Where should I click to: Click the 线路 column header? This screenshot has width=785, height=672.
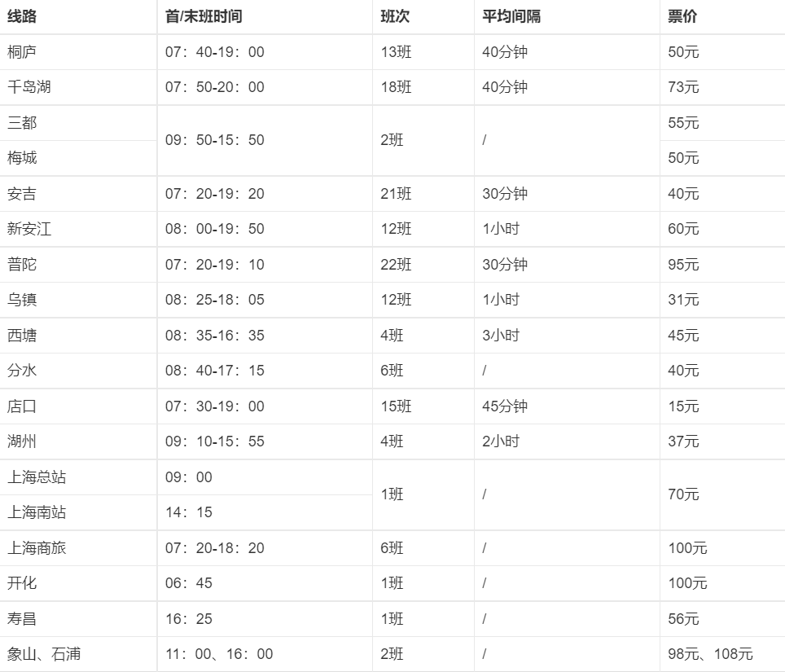[22, 16]
